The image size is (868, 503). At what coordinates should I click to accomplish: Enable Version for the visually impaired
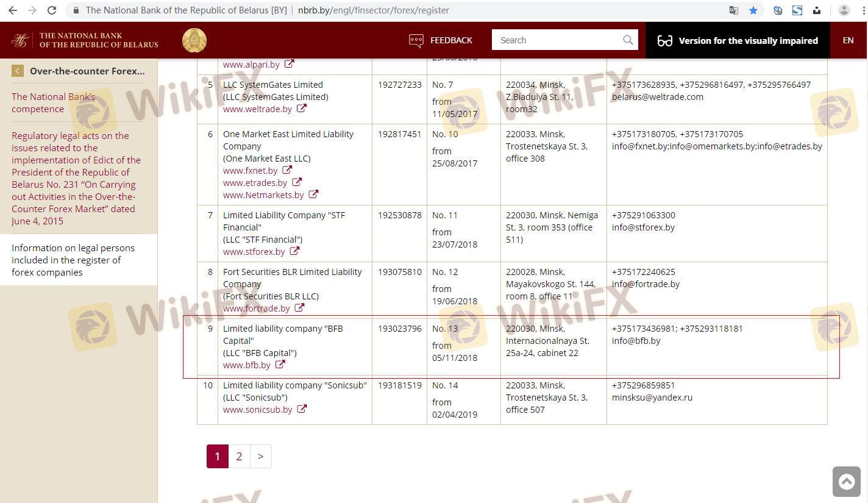point(738,41)
